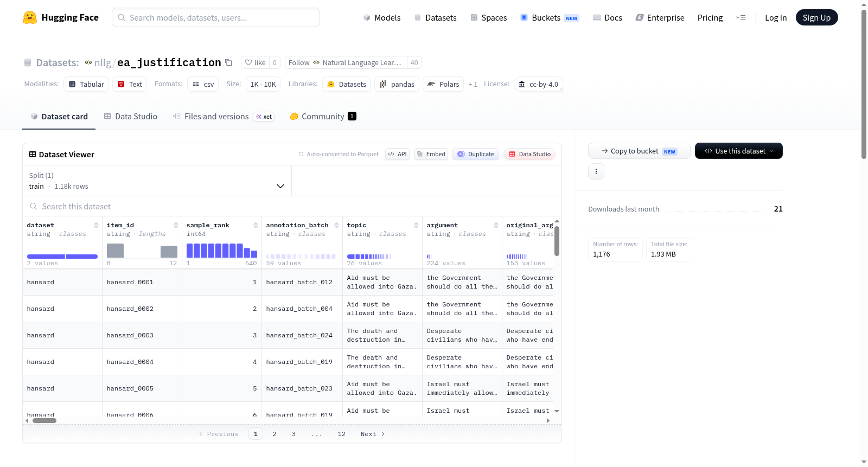Sort annotation_batch column with its sort icon
The height and width of the screenshot is (467, 868).
(336, 225)
